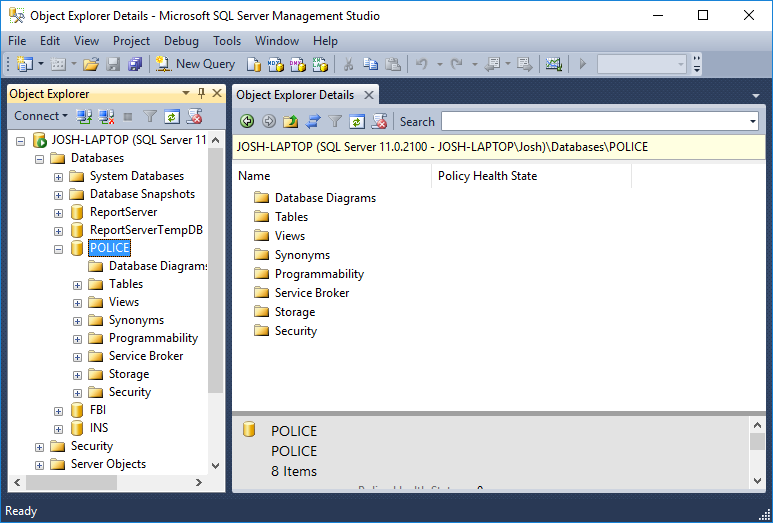The width and height of the screenshot is (773, 523).
Task: Click the Save All icon
Action: [x=135, y=64]
